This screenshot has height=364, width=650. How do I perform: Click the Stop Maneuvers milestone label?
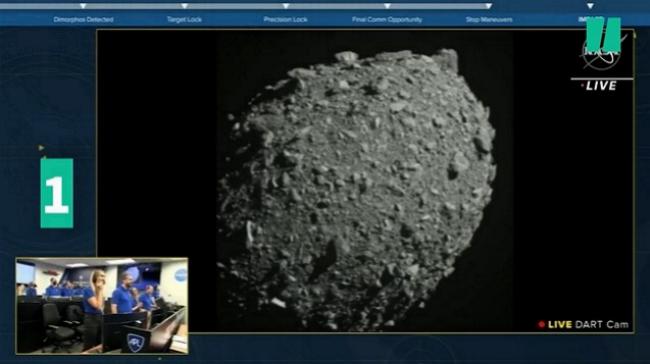489,19
